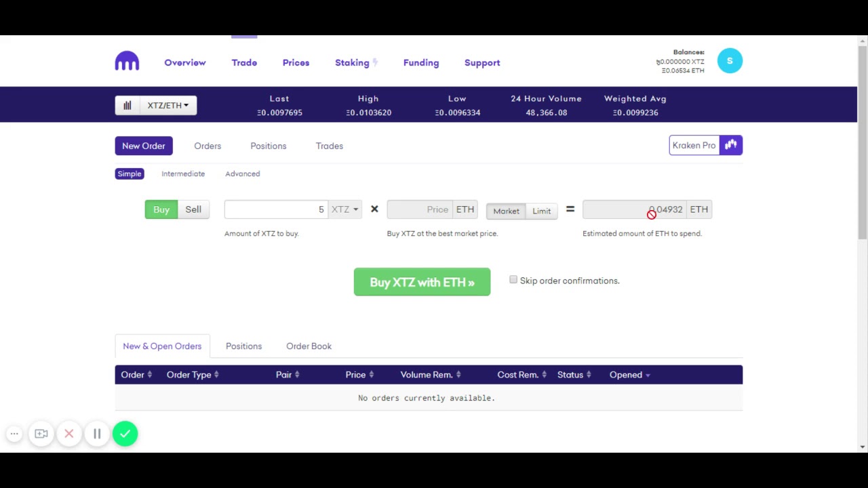Open Support in top navigation
The width and height of the screenshot is (868, 488).
click(482, 62)
